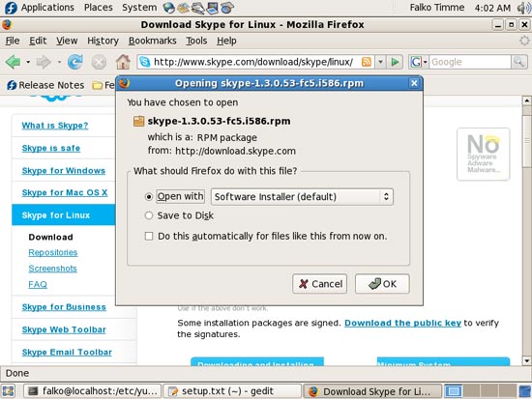
Task: Click Falko Timme user name in panel
Action: (x=436, y=8)
